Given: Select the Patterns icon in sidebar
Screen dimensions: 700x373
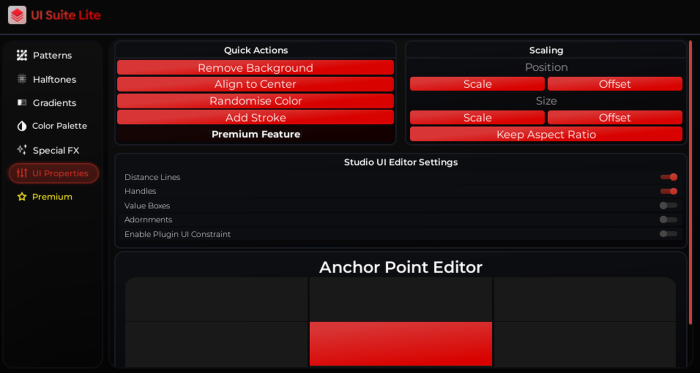Looking at the screenshot, I should tap(22, 55).
